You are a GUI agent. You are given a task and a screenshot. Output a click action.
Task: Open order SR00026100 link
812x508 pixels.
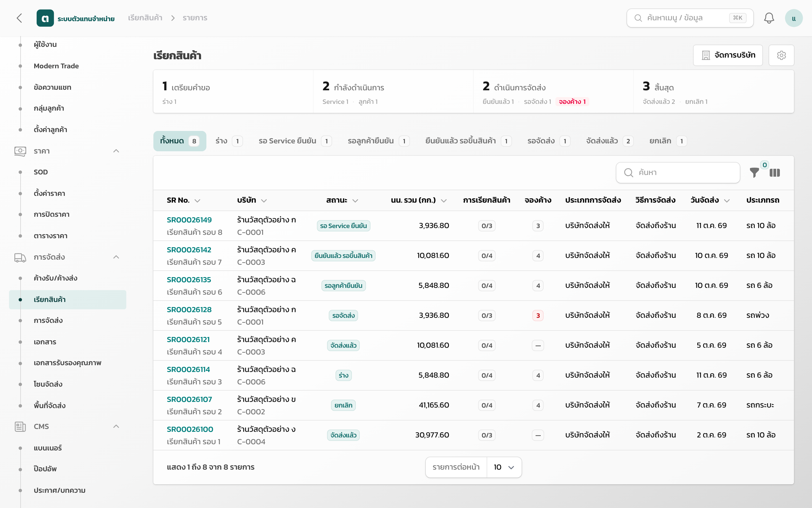(x=190, y=429)
